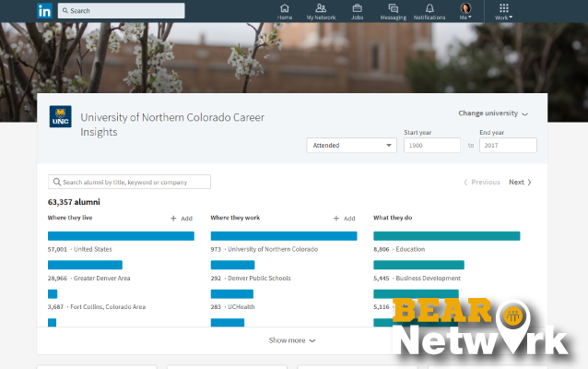Click the UNC university logo

coord(60,117)
